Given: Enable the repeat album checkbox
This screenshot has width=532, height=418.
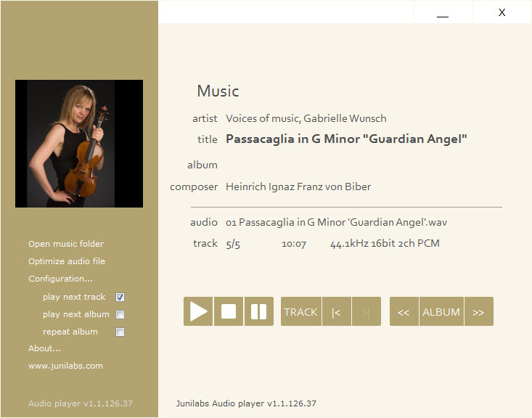Looking at the screenshot, I should point(120,332).
